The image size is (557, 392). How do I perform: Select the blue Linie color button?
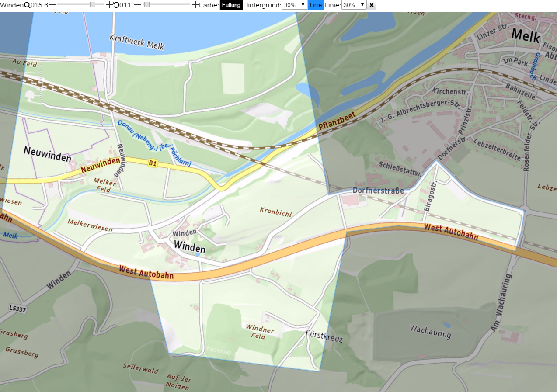316,5
